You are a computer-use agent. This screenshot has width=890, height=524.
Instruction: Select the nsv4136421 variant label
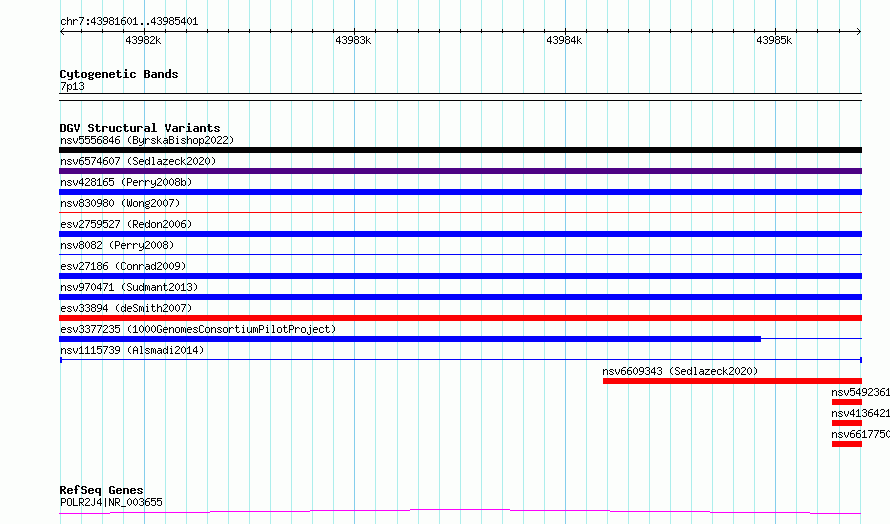pos(860,413)
